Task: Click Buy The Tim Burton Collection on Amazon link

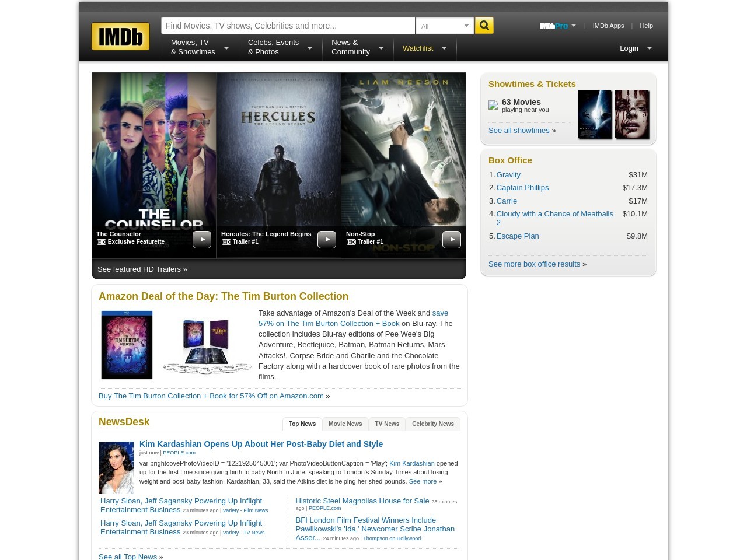Action: click(211, 396)
